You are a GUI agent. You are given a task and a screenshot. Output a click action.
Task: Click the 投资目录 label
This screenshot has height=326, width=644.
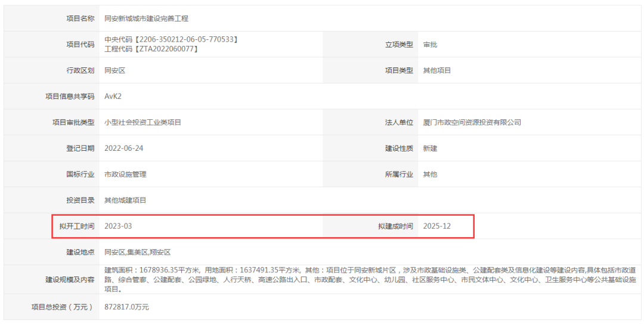pos(80,200)
